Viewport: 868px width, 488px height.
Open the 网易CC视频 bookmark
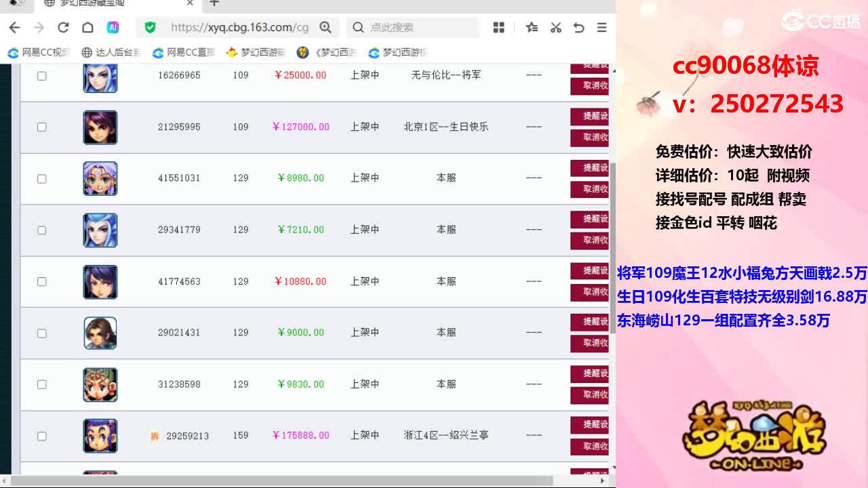point(39,52)
